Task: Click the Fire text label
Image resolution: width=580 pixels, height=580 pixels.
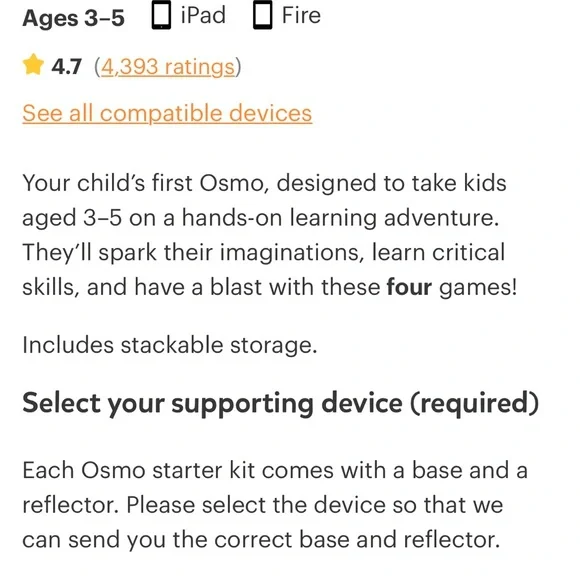Action: pos(301,16)
